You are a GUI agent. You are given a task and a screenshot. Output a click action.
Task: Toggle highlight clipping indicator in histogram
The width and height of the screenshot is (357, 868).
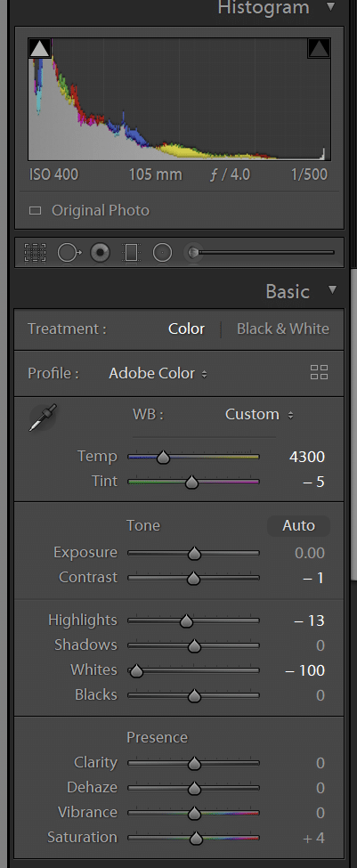319,49
